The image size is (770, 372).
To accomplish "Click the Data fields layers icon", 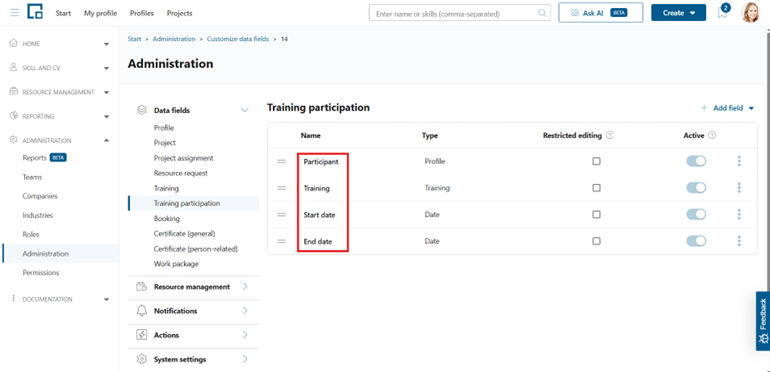I will 141,110.
